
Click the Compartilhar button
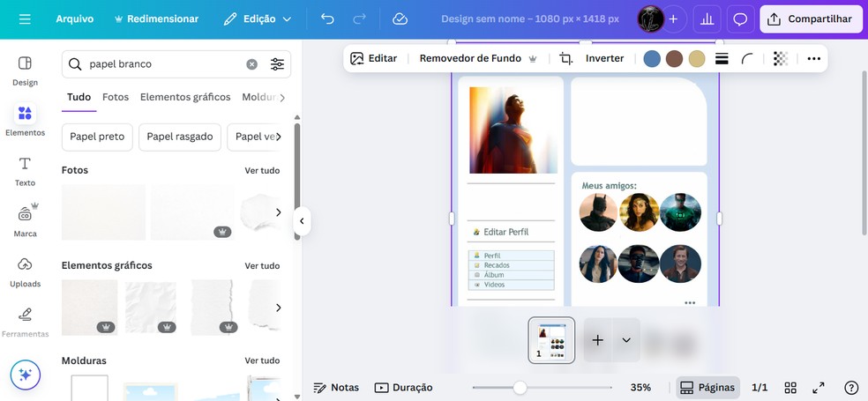pos(811,19)
